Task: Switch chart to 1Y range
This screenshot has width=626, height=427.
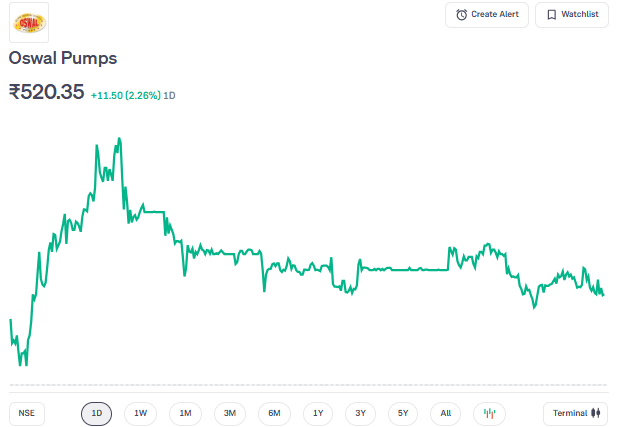Action: tap(317, 413)
